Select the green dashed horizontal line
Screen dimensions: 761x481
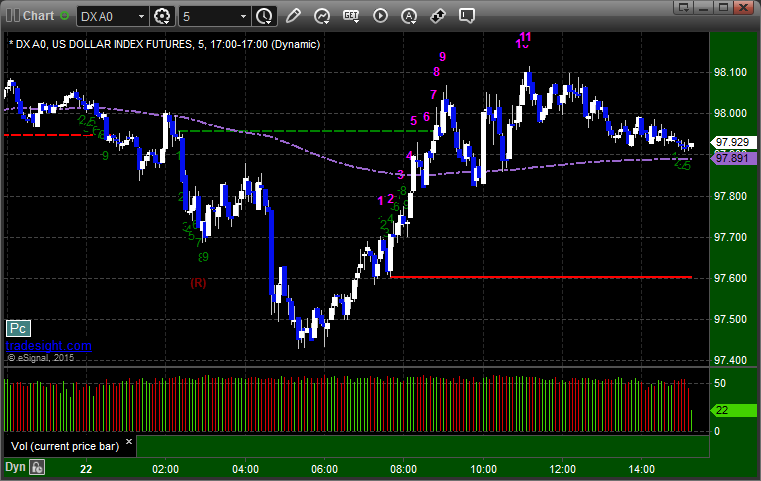point(306,131)
